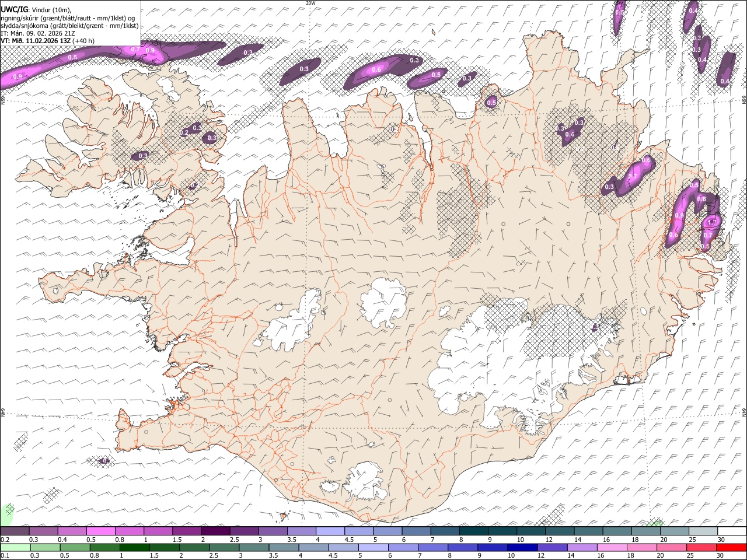
Task: Select the '0.1' value in the bottom rain legend
Action: pyautogui.click(x=5, y=556)
